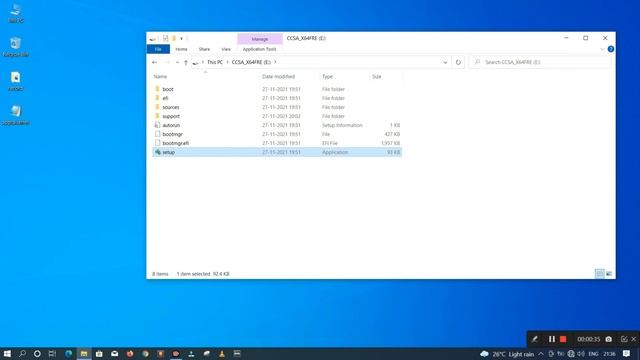
Task: Launch Firefox from the taskbar
Action: [130, 353]
